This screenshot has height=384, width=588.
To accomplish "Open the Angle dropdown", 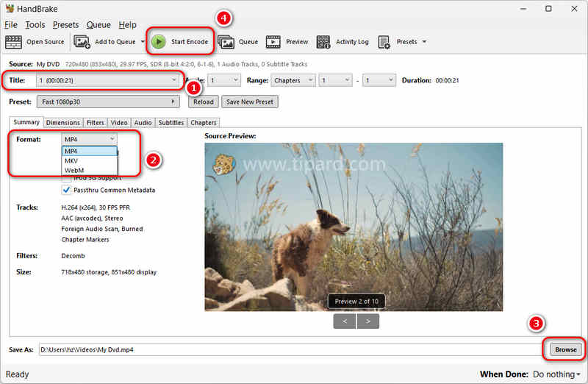I will click(x=224, y=80).
